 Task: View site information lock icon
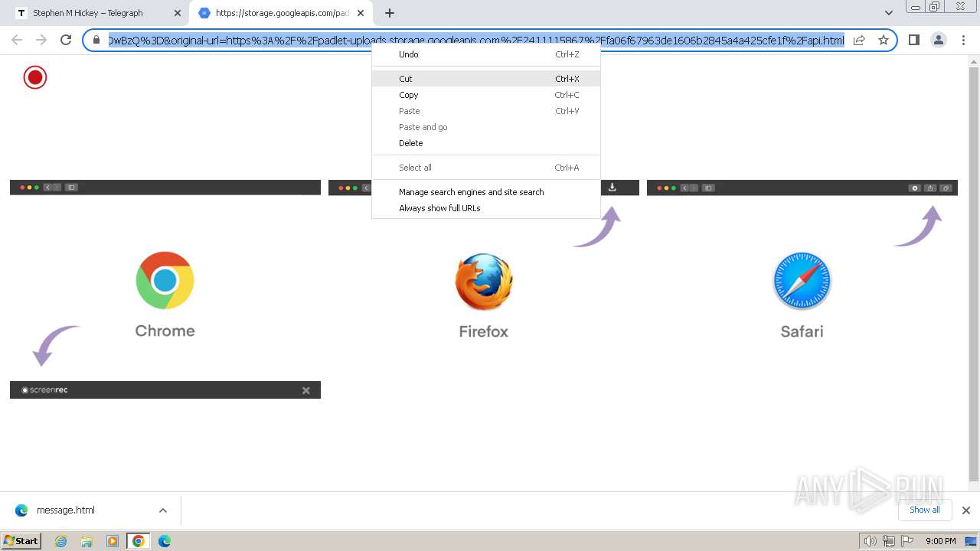[96, 40]
